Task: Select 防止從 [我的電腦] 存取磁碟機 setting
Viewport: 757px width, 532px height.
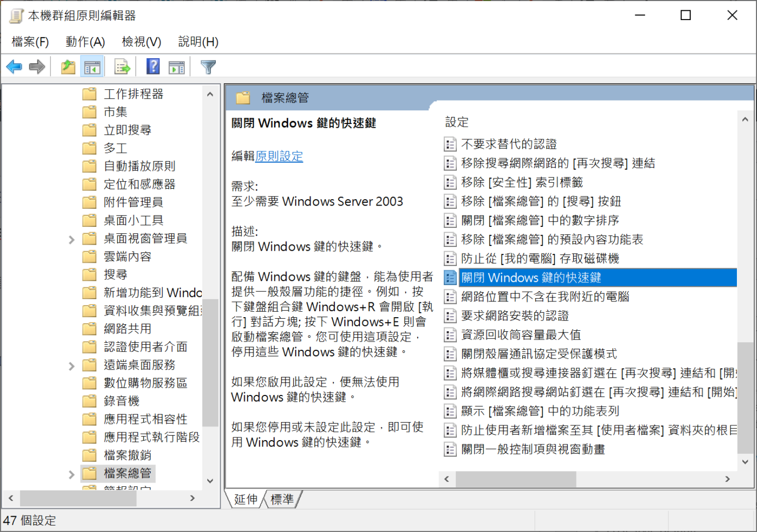Action: point(540,258)
